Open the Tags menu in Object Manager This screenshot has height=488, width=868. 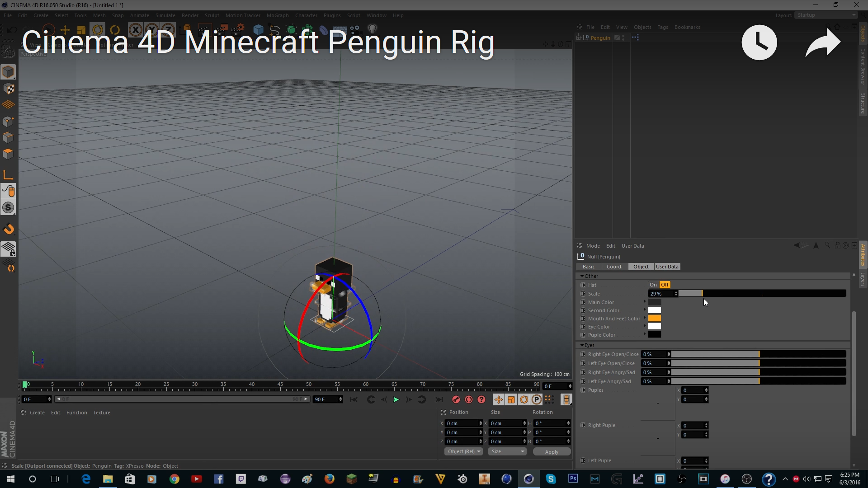pos(663,27)
